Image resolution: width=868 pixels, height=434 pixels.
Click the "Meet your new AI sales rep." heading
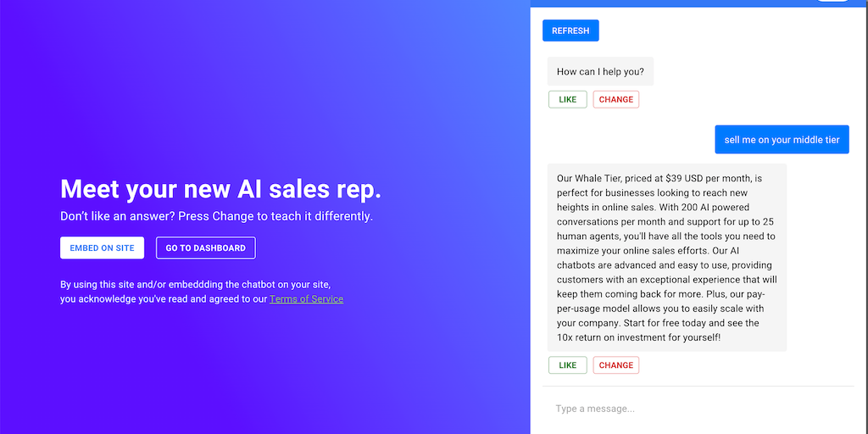click(x=220, y=188)
